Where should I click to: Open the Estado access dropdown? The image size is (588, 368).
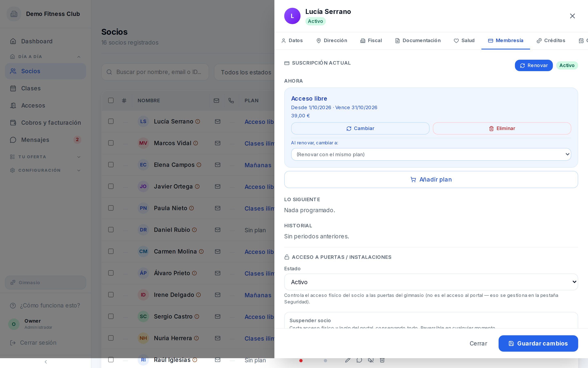[x=431, y=282]
